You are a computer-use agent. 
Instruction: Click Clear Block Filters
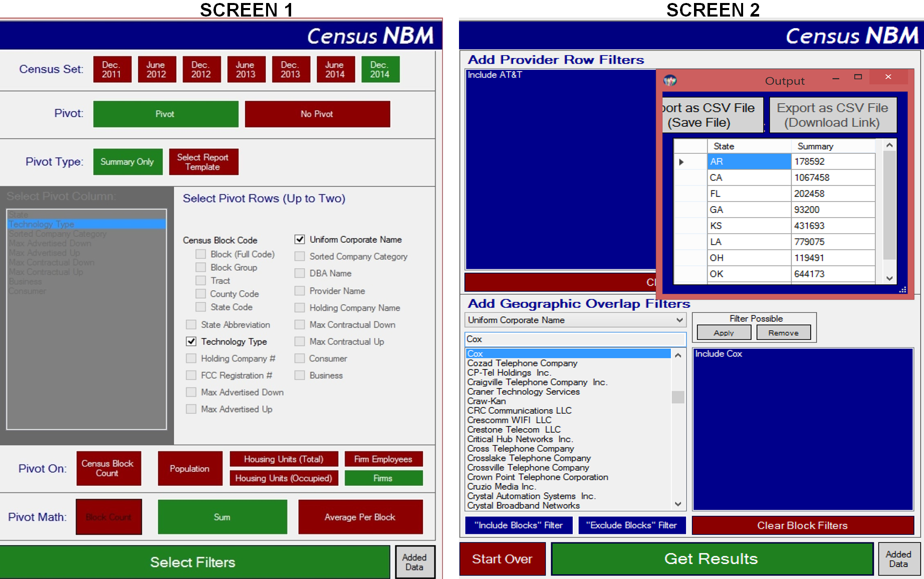click(803, 525)
